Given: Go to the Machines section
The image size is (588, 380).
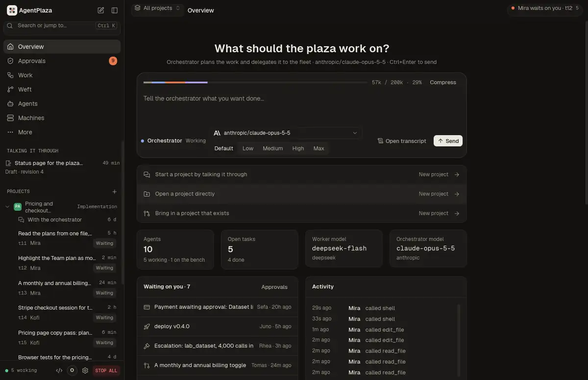Looking at the screenshot, I should (x=62, y=118).
